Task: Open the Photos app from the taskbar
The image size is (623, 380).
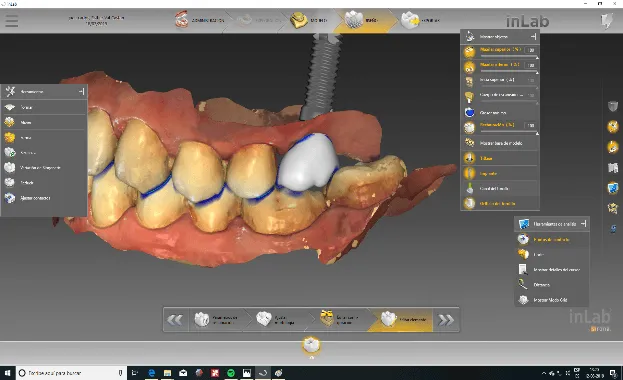Action: coord(247,373)
